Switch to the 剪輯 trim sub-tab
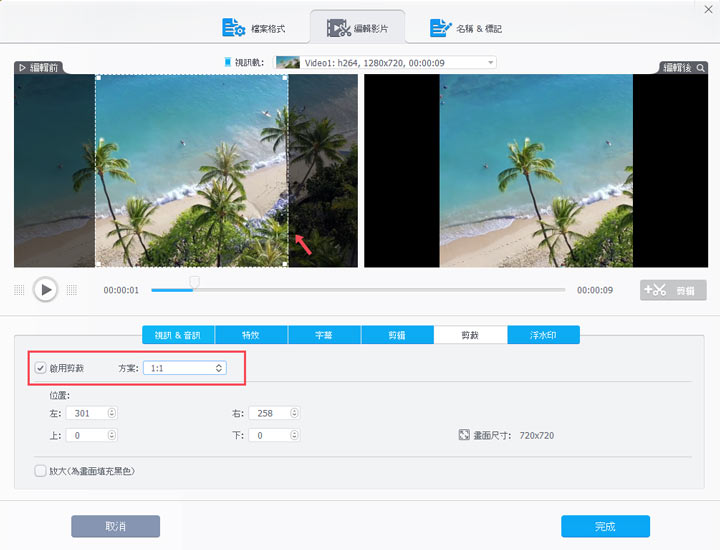720x550 pixels. pos(397,335)
